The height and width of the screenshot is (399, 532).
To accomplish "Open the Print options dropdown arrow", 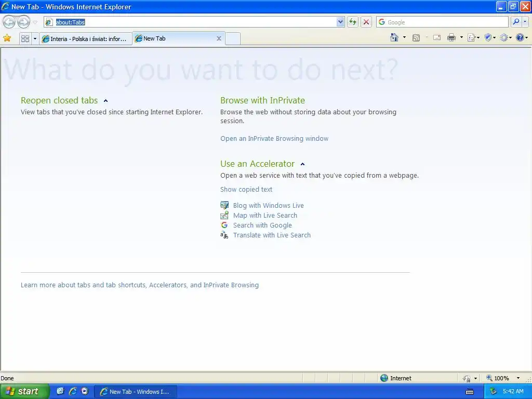I will point(461,37).
